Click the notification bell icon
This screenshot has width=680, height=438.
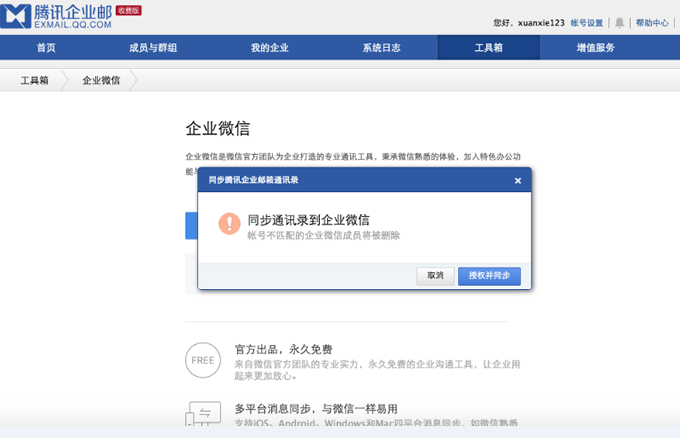coord(620,22)
